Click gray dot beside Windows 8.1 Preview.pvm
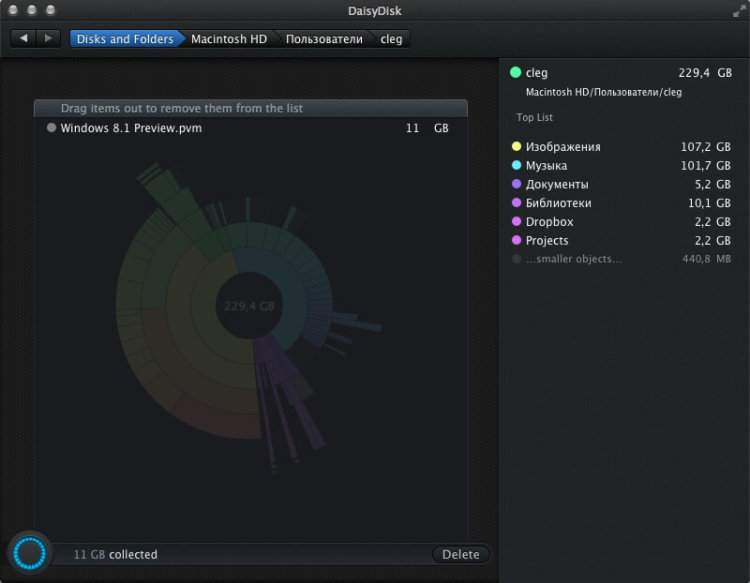This screenshot has height=583, width=750. click(51, 128)
